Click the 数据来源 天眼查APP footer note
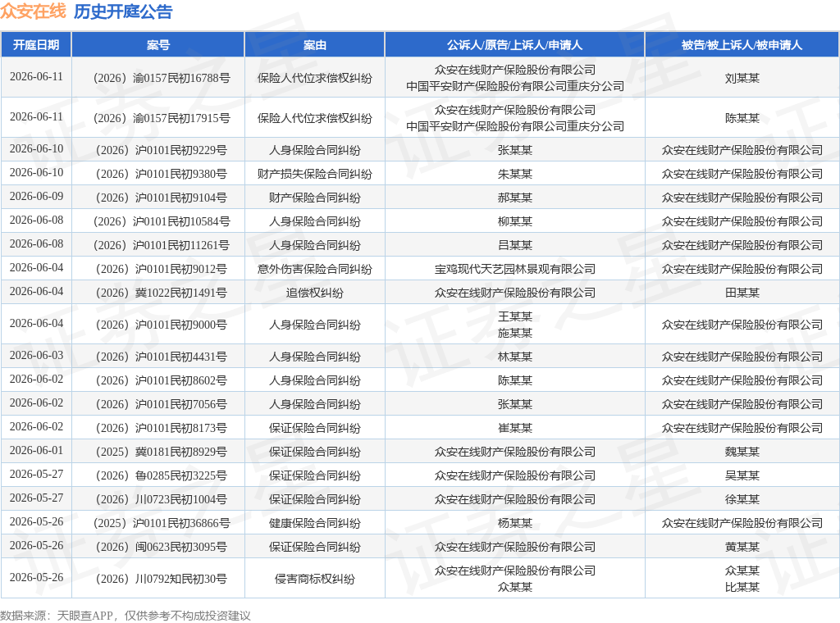840x623 pixels. point(126,616)
